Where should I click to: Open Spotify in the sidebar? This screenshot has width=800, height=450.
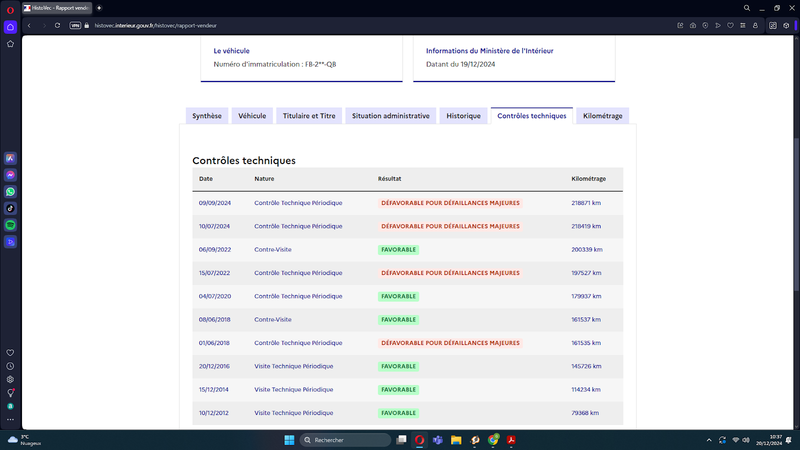10,225
